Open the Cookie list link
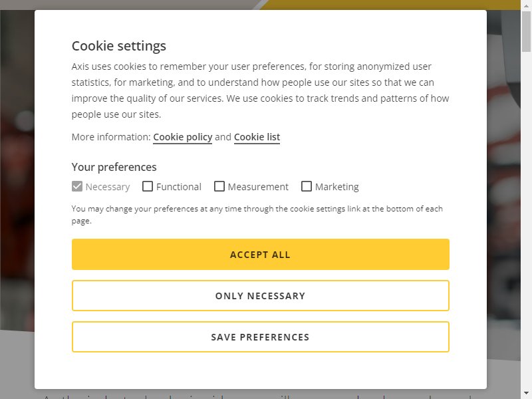This screenshot has width=532, height=399. [257, 137]
